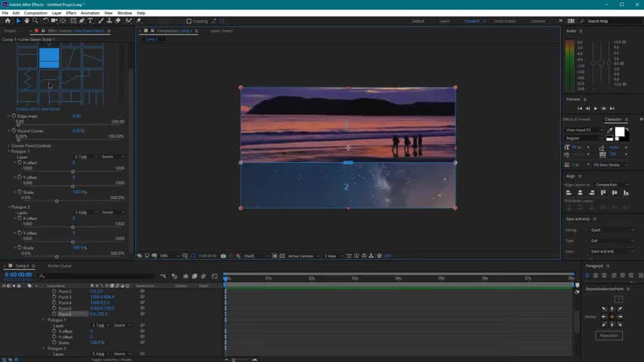Viewport: 644px width, 362px height.
Task: Select the Puppet Pin tool
Action: pos(138,20)
